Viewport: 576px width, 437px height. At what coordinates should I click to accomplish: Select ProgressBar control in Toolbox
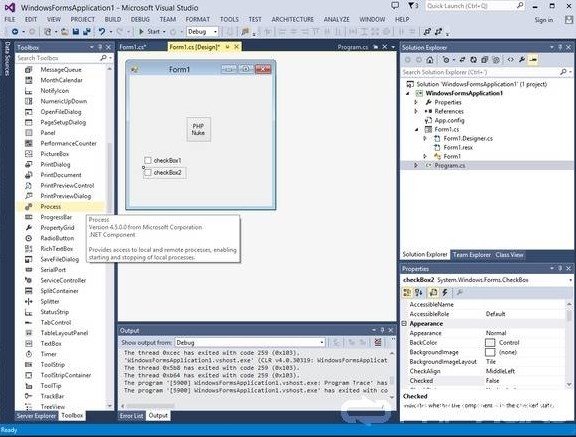(56, 217)
